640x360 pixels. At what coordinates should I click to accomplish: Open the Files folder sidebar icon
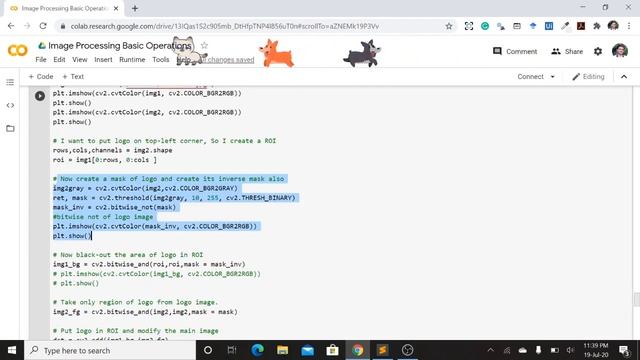pos(10,129)
